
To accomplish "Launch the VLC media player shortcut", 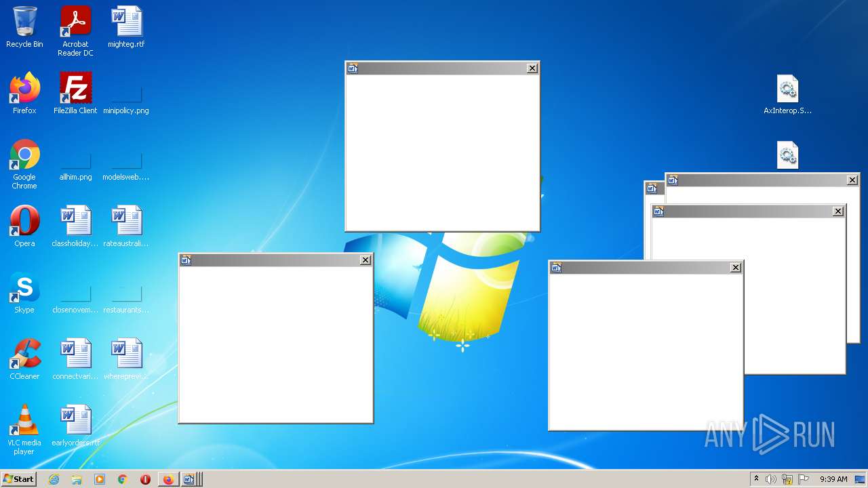I will point(24,430).
